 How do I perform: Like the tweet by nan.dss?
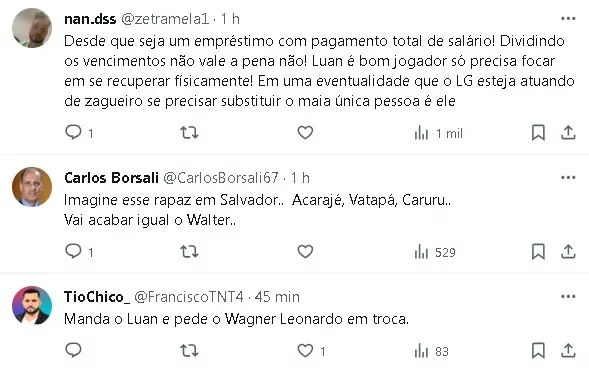coord(305,133)
